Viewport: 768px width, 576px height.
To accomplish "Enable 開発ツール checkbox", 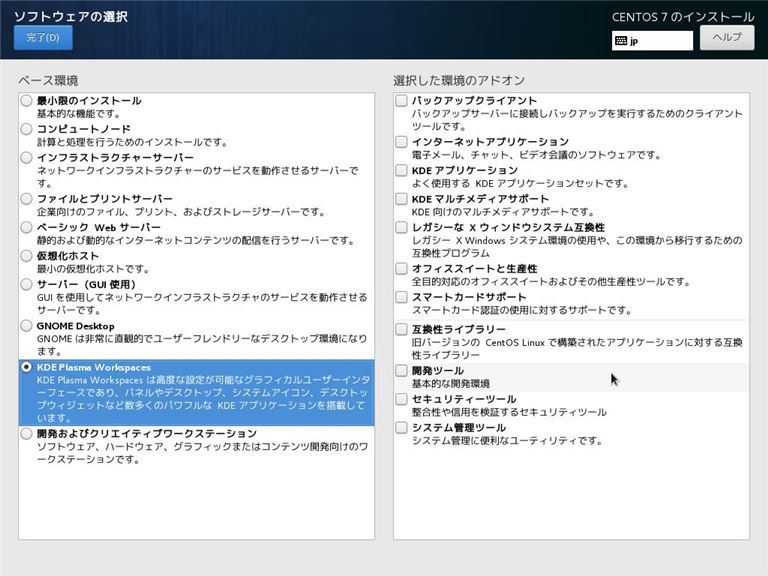I will pos(401,370).
